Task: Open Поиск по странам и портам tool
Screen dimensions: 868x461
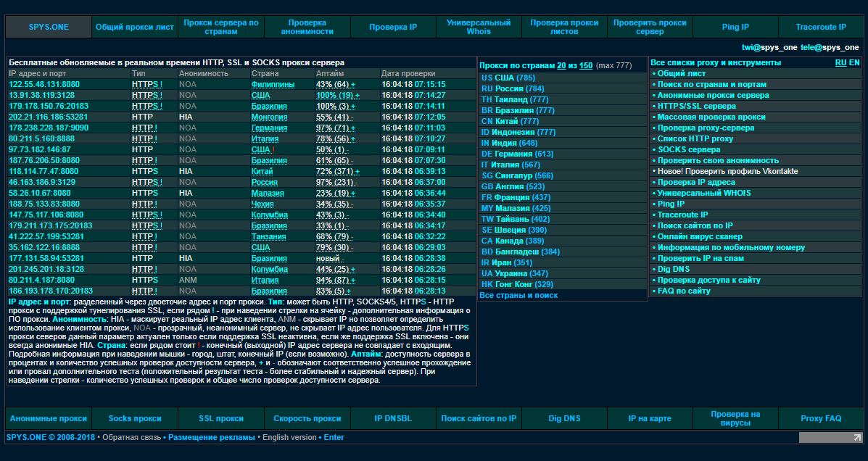Action: click(712, 85)
